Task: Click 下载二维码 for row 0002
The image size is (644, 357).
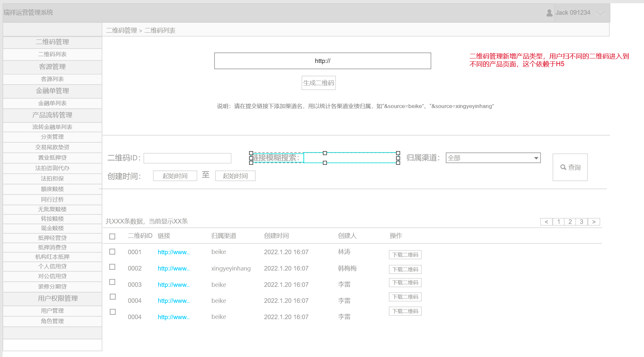Action: pos(405,270)
